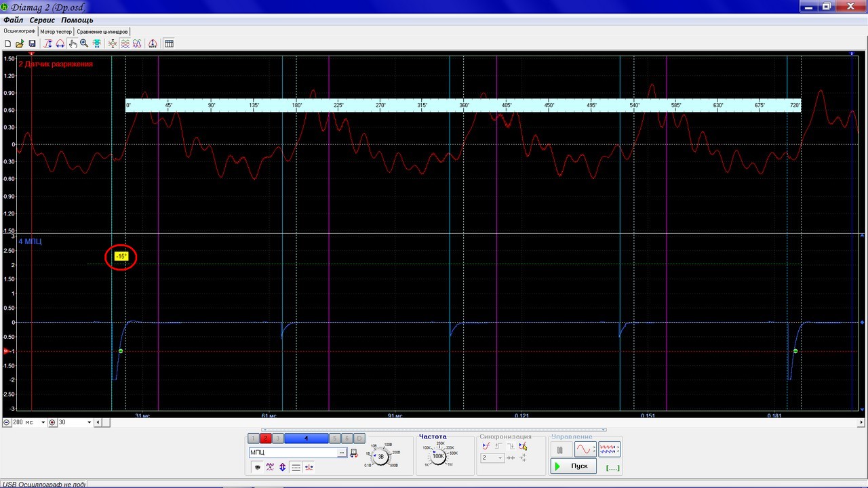Select the horizontal time measurement tool

[60, 43]
